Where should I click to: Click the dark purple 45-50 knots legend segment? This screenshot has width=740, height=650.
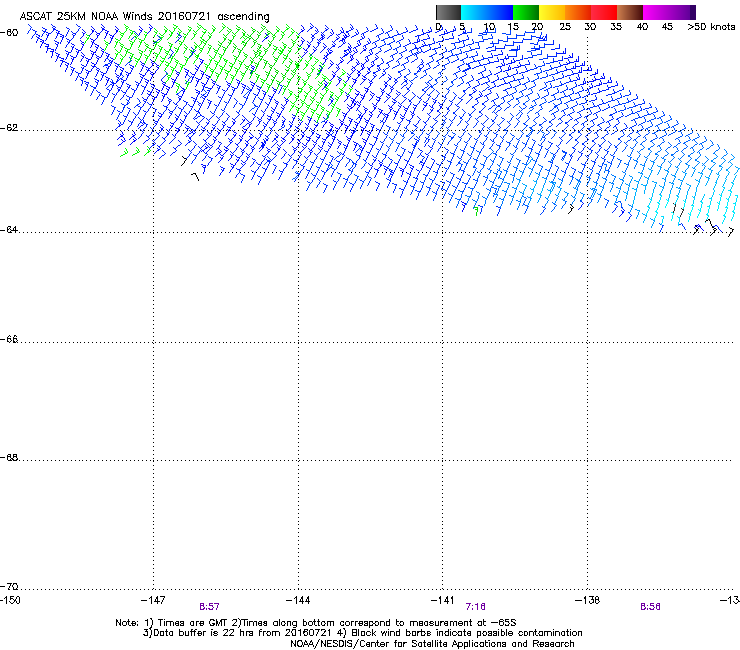[682, 12]
